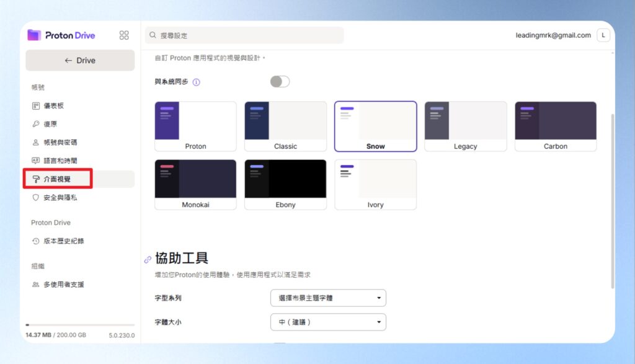Select the Carbon theme
The height and width of the screenshot is (364, 635).
pyautogui.click(x=555, y=127)
